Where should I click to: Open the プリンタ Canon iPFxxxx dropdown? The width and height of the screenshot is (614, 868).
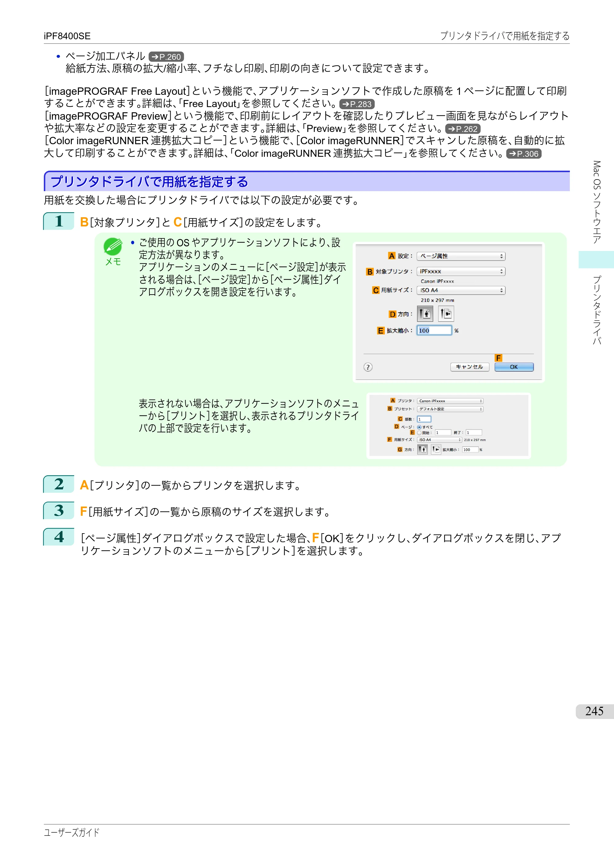[x=450, y=401]
